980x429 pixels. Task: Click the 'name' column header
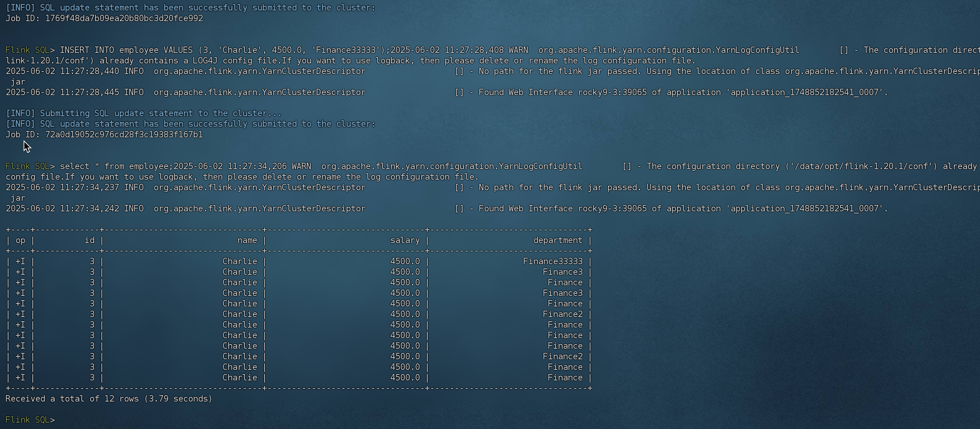(247, 240)
